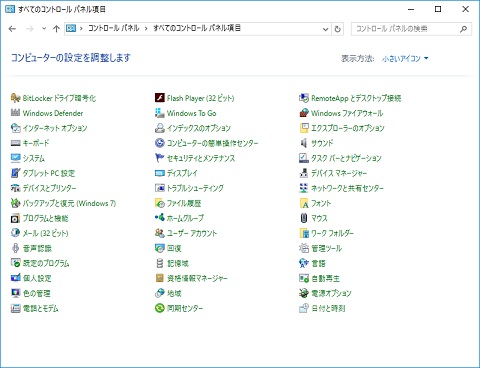Open the プログラムと機能 icon
The height and width of the screenshot is (368, 480).
pos(15,218)
